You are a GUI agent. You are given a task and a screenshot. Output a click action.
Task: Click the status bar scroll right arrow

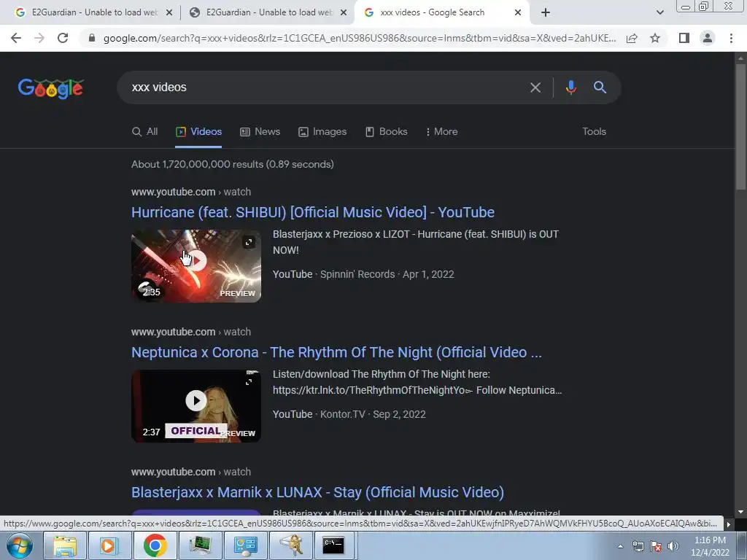[x=729, y=524]
